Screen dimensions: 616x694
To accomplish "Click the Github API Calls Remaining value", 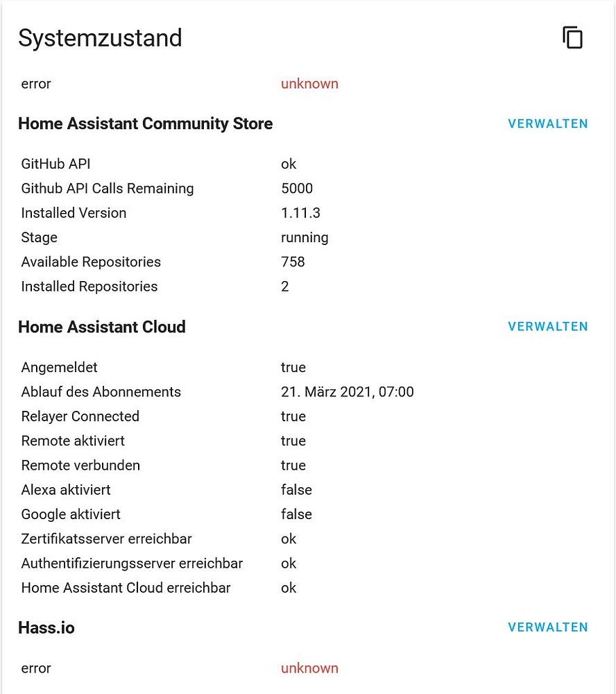I will tap(297, 188).
